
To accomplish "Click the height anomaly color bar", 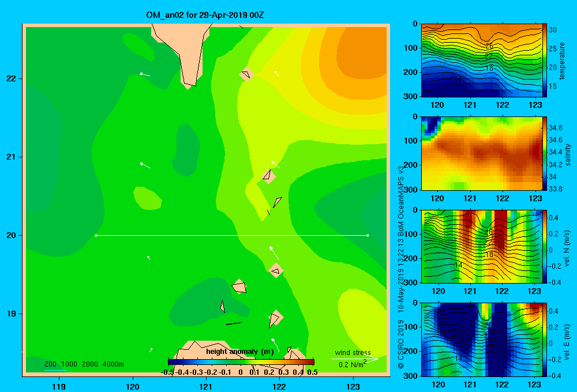I will click(x=241, y=362).
